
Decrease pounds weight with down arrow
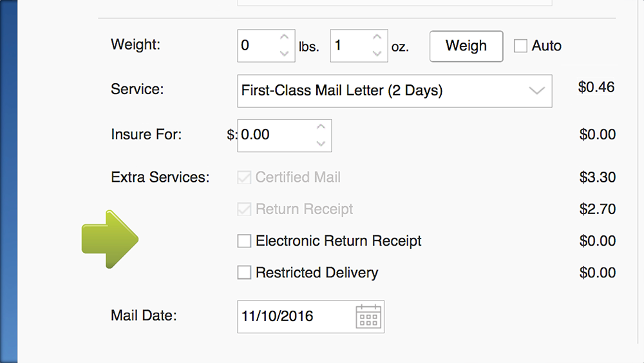(284, 54)
